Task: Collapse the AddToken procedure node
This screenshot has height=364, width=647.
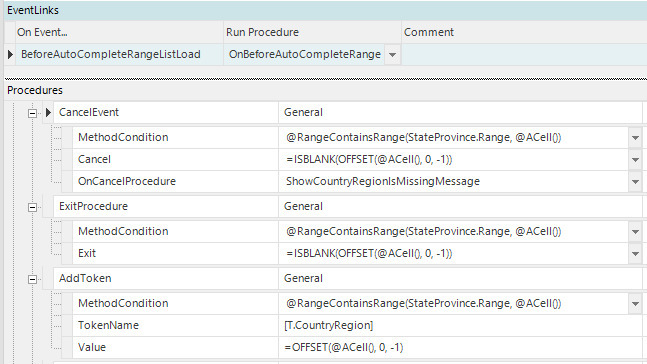Action: (32, 279)
